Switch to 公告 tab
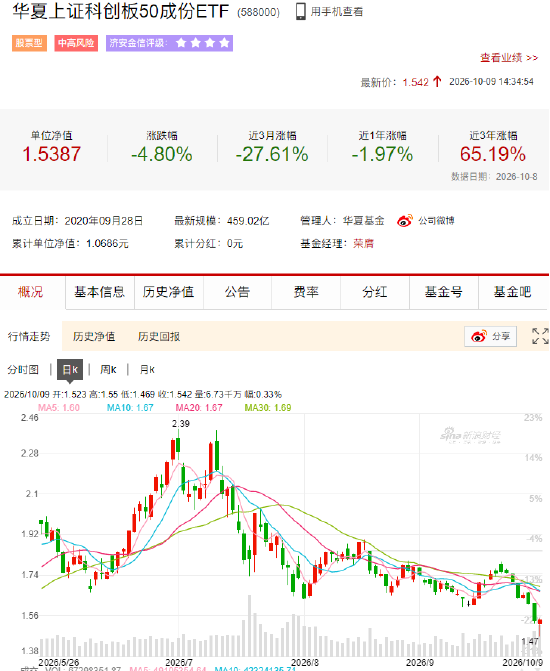 pos(237,292)
